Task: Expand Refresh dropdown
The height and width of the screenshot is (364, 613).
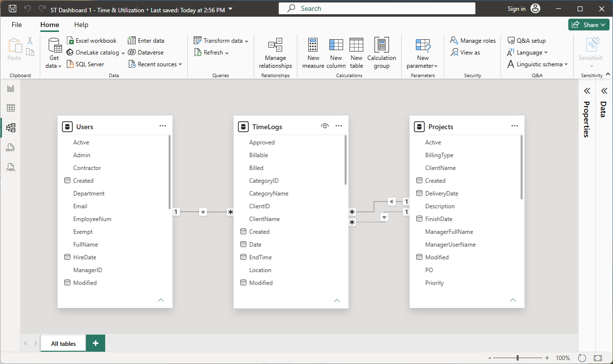Action: click(x=227, y=53)
